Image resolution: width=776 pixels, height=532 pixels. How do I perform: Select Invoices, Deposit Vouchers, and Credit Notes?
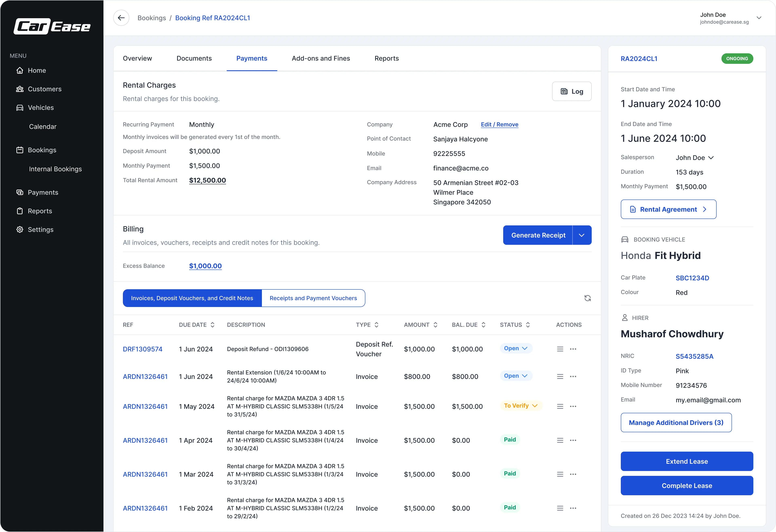(192, 298)
